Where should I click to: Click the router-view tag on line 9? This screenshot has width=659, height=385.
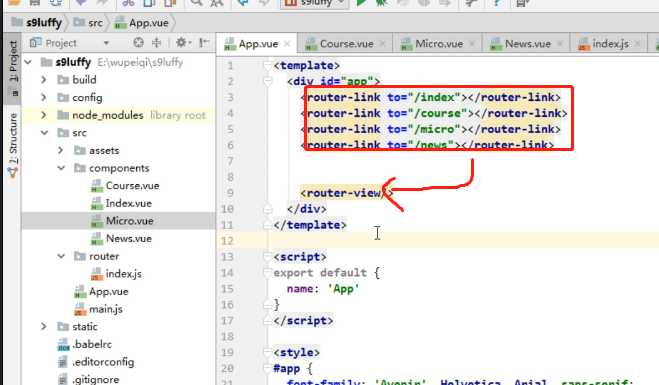click(x=346, y=193)
